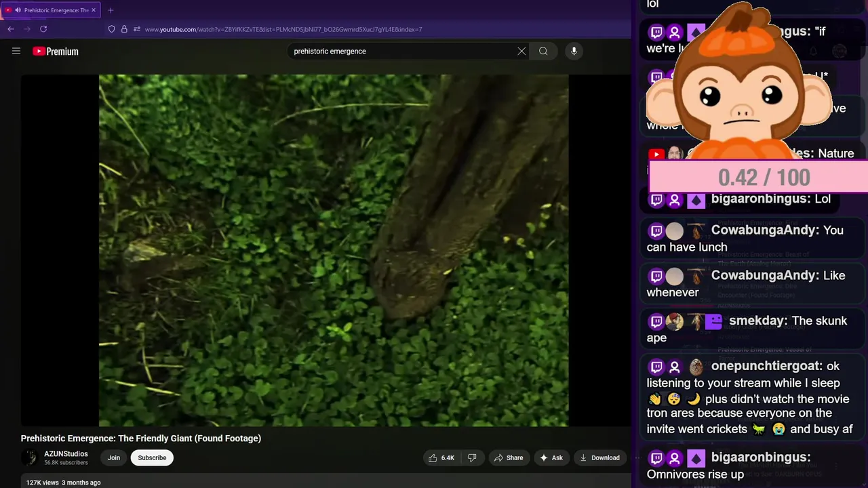Go to YouTube Premium home logo
The width and height of the screenshot is (868, 488).
tap(56, 52)
